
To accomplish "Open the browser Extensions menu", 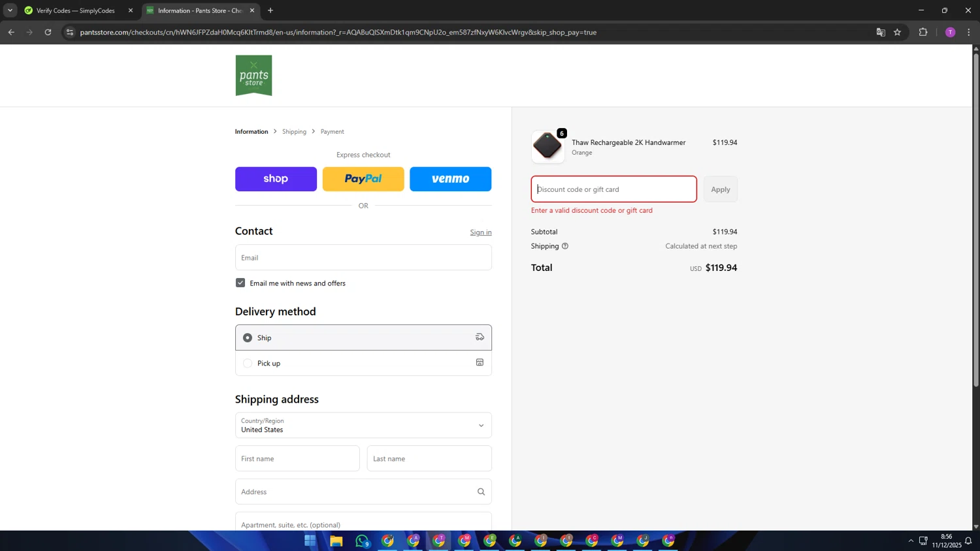I will pyautogui.click(x=923, y=32).
